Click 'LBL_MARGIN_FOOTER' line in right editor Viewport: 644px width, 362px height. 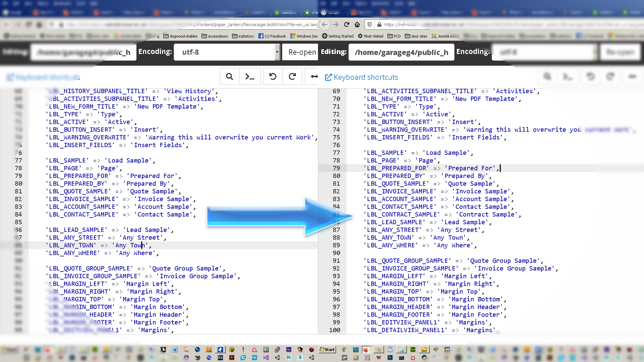coord(435,315)
